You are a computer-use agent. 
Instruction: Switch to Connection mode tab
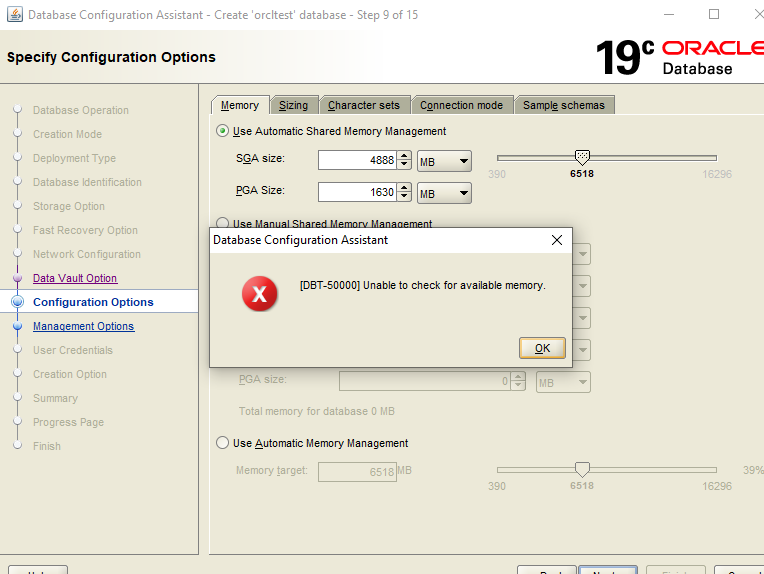(461, 105)
